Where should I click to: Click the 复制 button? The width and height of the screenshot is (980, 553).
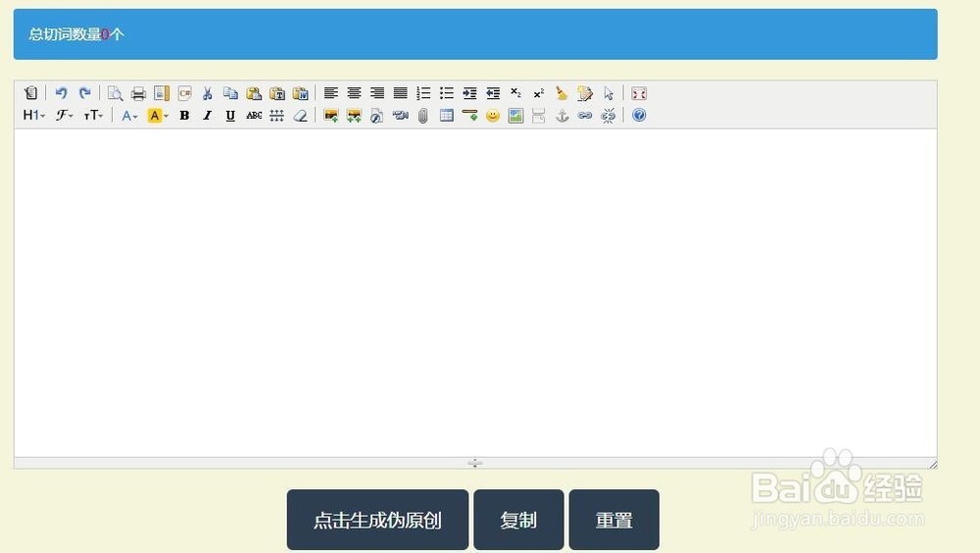518,520
